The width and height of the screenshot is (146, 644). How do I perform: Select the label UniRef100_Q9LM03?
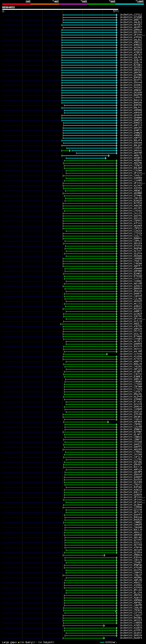point(131,58)
